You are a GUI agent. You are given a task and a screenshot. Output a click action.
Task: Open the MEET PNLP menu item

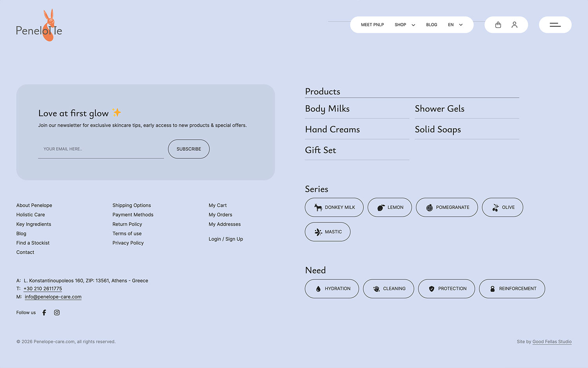pos(372,25)
